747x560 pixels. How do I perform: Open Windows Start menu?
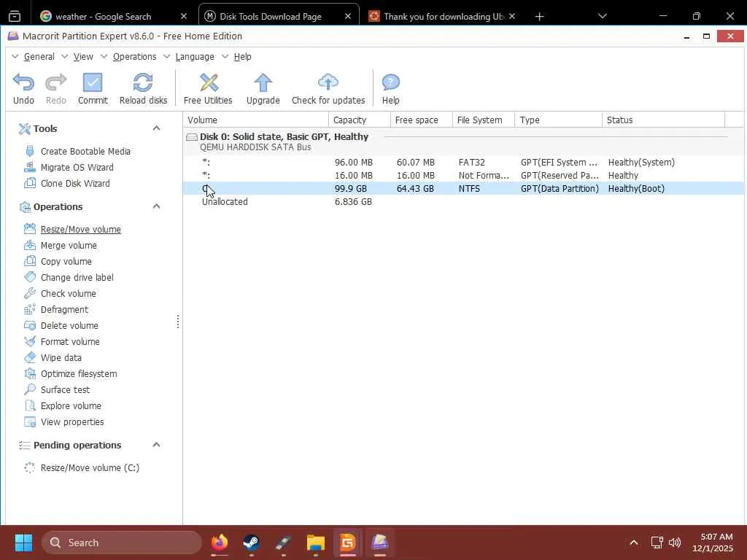click(x=23, y=542)
